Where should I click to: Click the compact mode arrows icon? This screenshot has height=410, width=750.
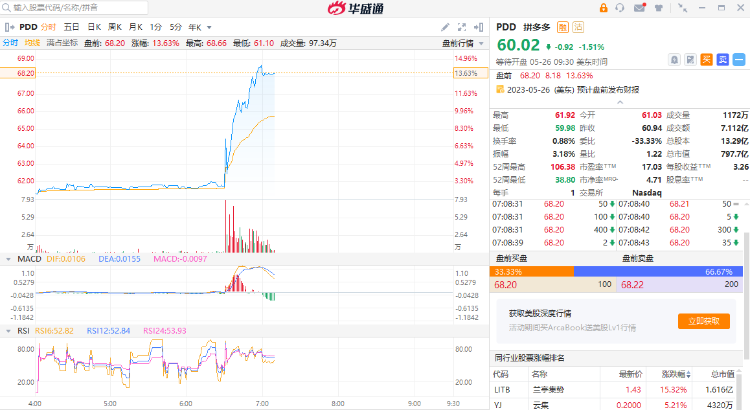pos(683,8)
